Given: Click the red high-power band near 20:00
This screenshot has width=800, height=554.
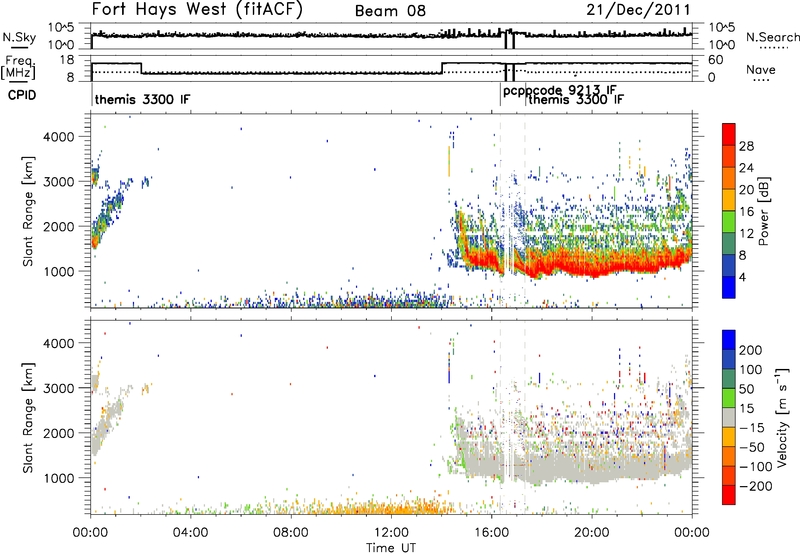Looking at the screenshot, I should 592,265.
